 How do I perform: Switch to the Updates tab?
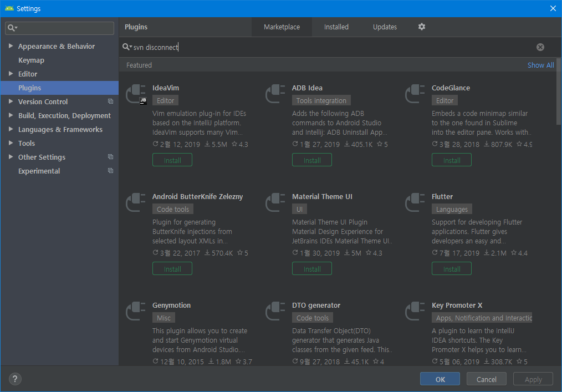385,27
